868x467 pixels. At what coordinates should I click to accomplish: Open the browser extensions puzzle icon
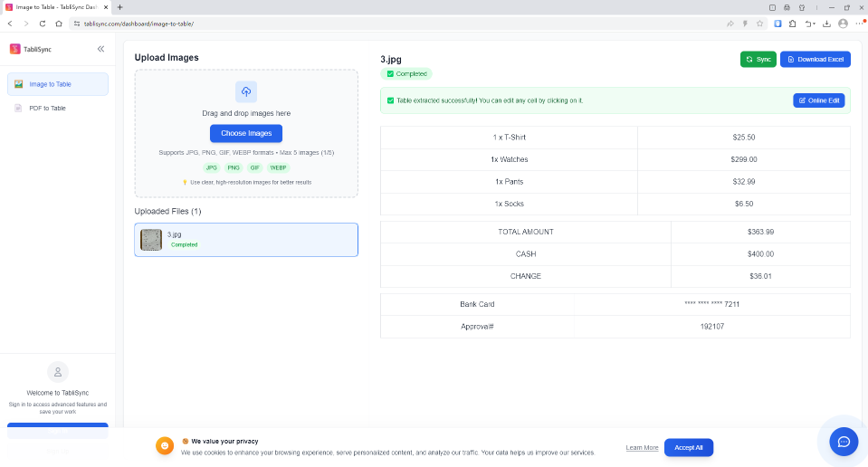pyautogui.click(x=793, y=24)
